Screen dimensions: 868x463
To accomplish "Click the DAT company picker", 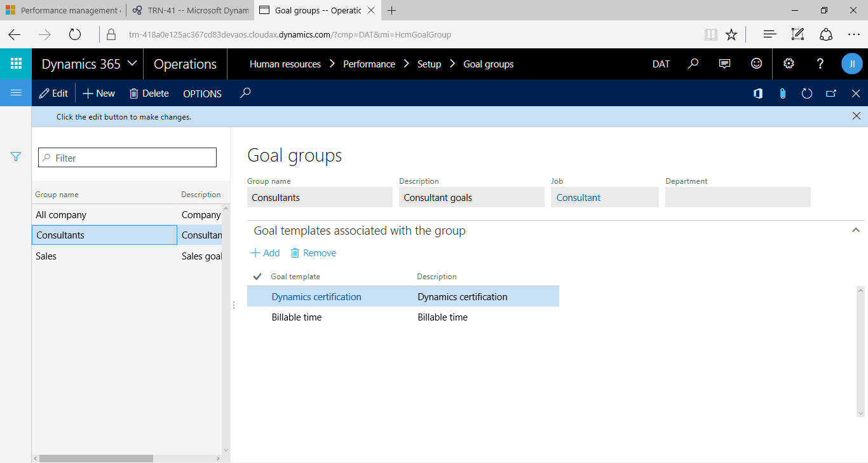I will coord(661,64).
